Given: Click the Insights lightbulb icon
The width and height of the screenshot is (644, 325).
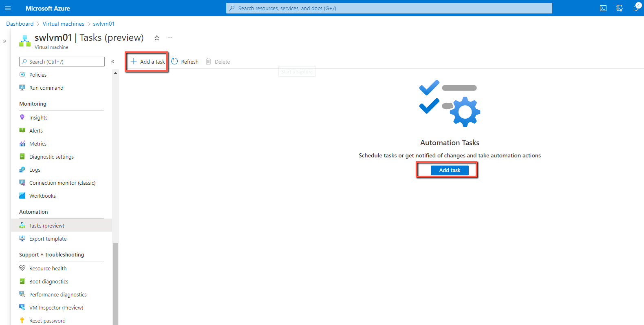Looking at the screenshot, I should (x=22, y=117).
